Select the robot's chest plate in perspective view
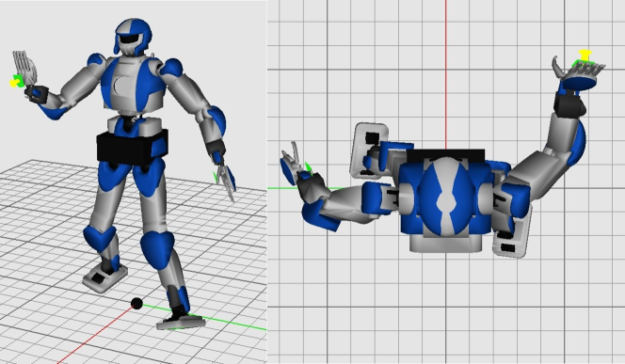The image size is (625, 364). coord(132,85)
